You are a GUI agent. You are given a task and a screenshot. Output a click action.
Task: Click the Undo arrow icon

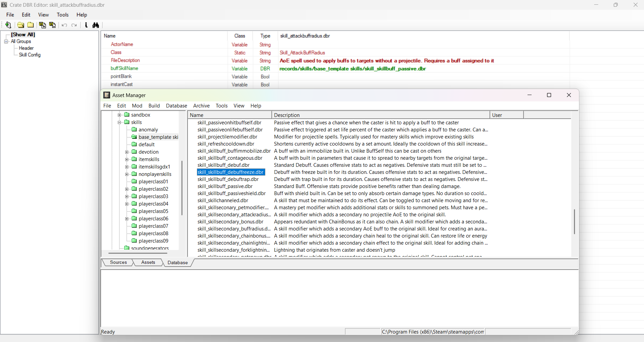point(64,25)
